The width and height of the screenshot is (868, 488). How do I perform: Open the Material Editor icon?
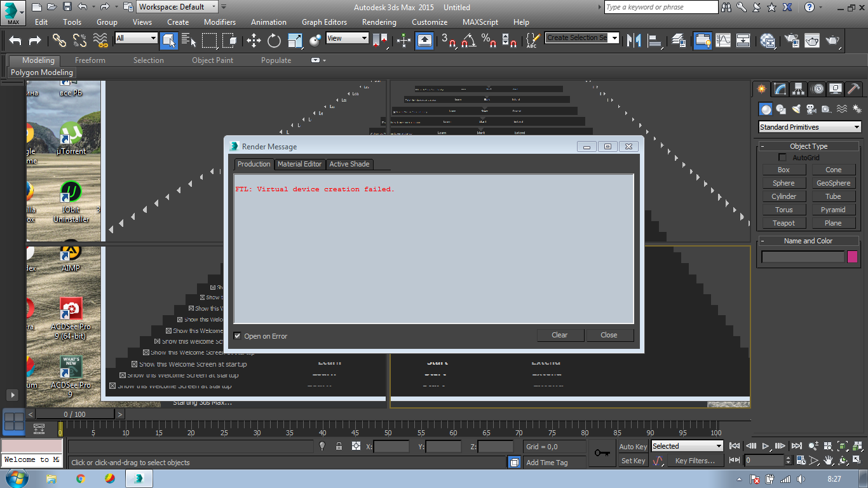coord(768,40)
